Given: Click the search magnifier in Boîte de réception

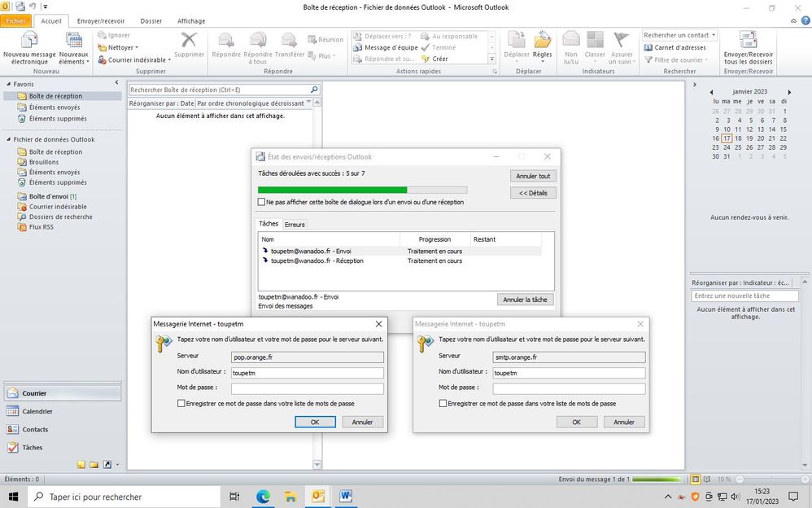Looking at the screenshot, I should coord(314,90).
